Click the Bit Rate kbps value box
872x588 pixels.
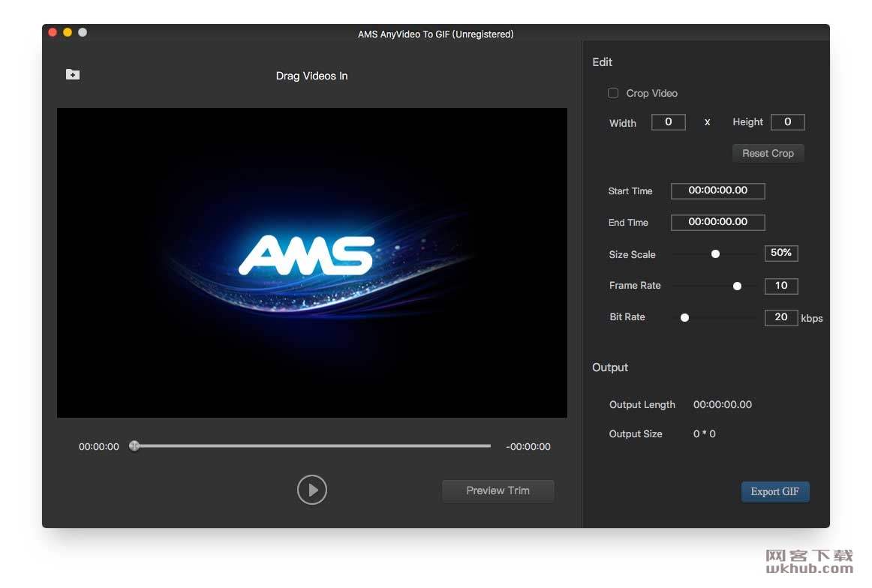780,317
